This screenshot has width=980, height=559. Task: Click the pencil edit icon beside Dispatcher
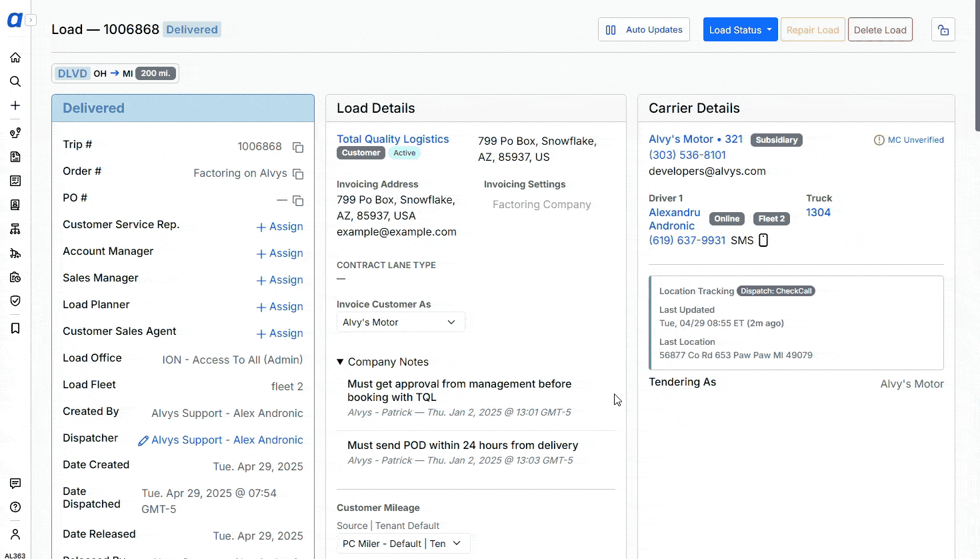pyautogui.click(x=143, y=440)
